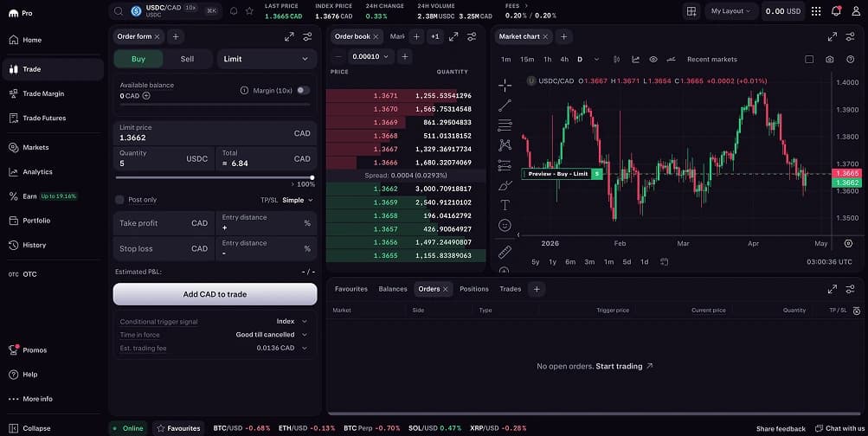Switch to the Trades tab
868x436 pixels.
tap(510, 289)
